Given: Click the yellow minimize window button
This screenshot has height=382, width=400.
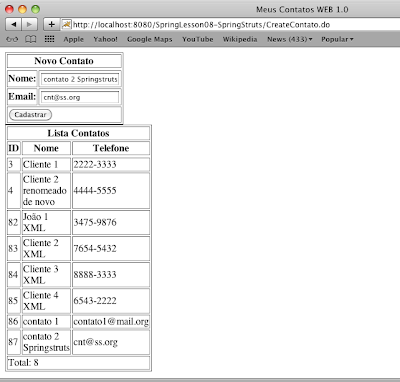Looking at the screenshot, I should (22, 9).
